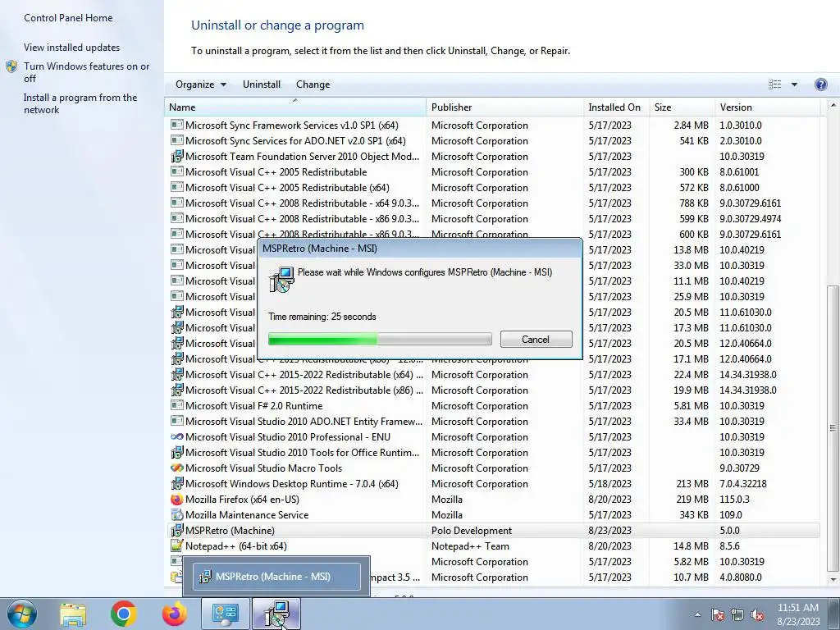Image resolution: width=840 pixels, height=630 pixels.
Task: Select Microsoft Visual Studio 2010 Professional - ENU
Action: click(492, 436)
